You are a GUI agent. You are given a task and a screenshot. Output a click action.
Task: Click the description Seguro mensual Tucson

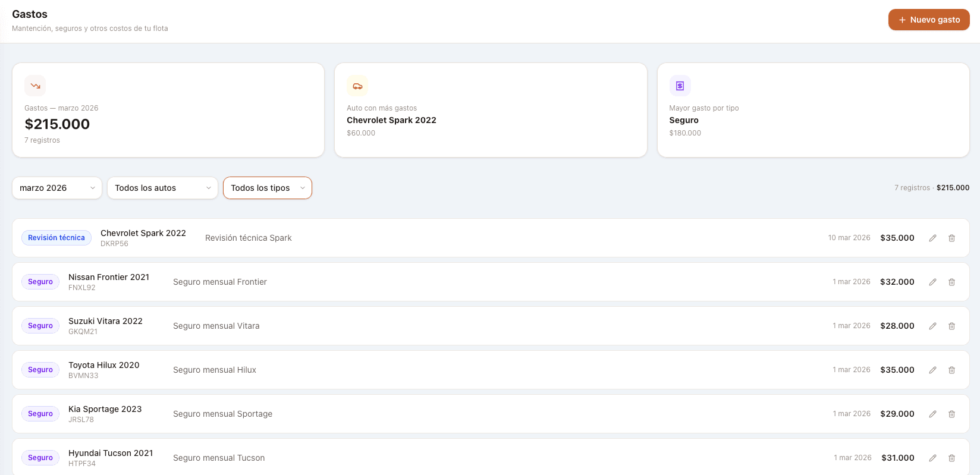pos(219,458)
